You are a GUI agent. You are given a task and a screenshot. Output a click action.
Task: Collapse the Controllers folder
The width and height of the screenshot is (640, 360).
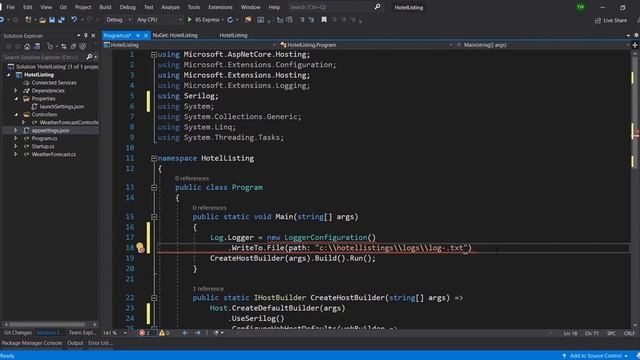click(x=16, y=115)
